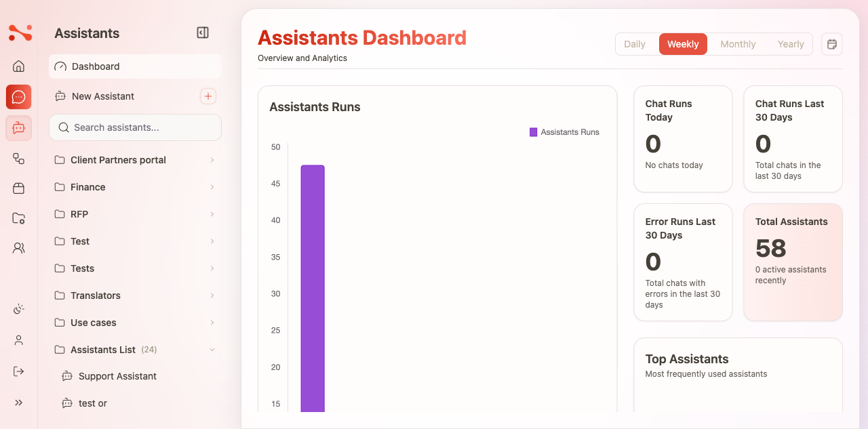This screenshot has width=868, height=429.
Task: Click the purple bar in the chart
Action: coord(313,288)
